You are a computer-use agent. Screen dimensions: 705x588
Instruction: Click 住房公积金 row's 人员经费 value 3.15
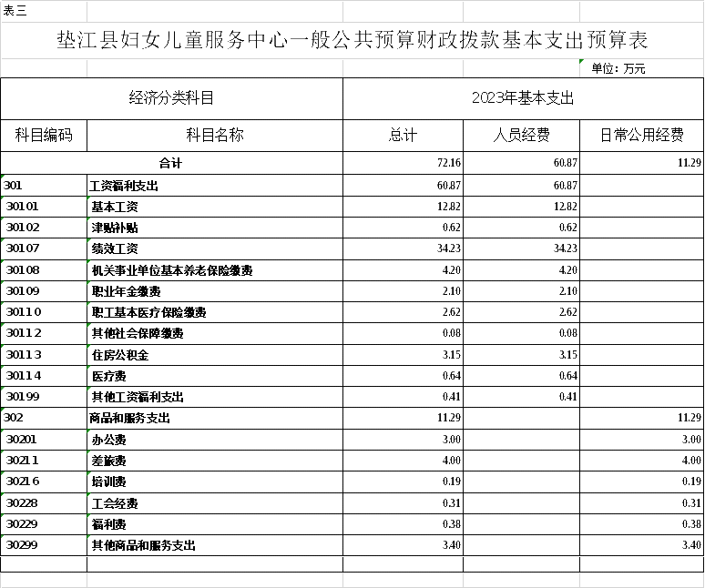[x=522, y=355]
